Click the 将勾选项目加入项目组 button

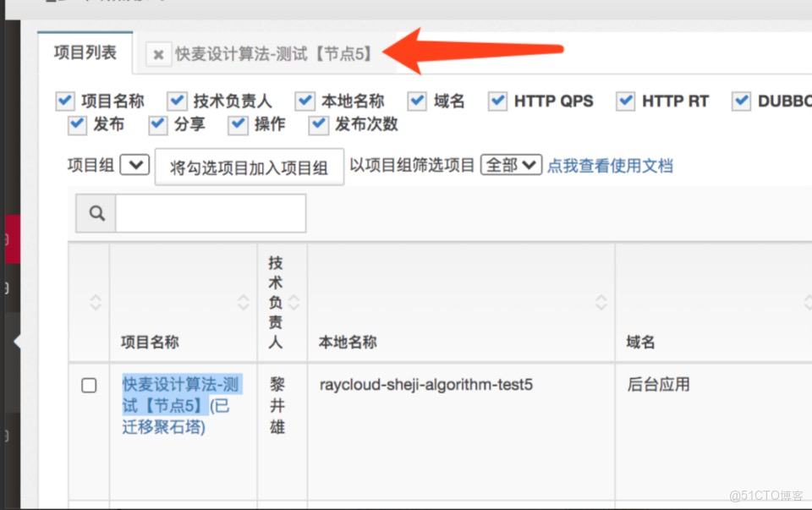point(249,167)
